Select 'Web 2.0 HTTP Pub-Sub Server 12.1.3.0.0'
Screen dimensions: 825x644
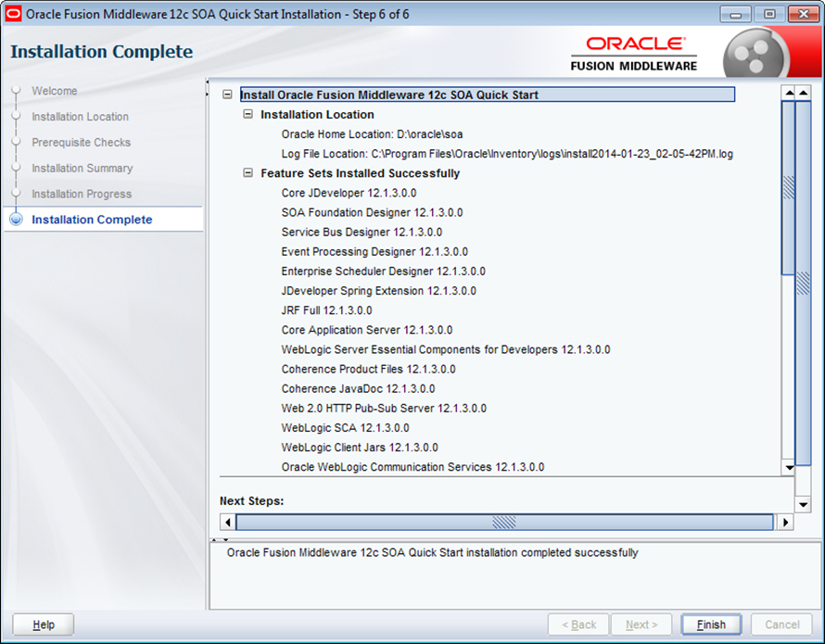coord(384,409)
